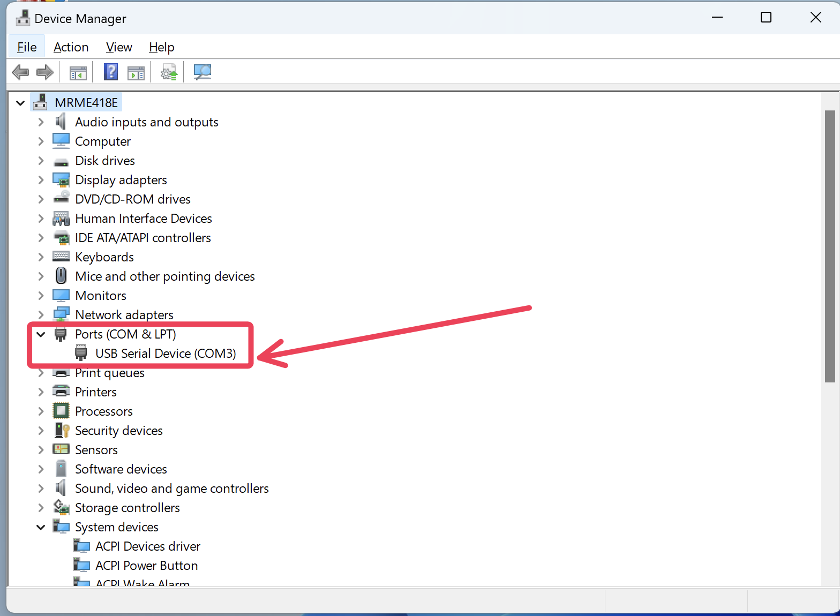Select the USB Serial Device (COM3) entry
This screenshot has height=616, width=840.
165,354
